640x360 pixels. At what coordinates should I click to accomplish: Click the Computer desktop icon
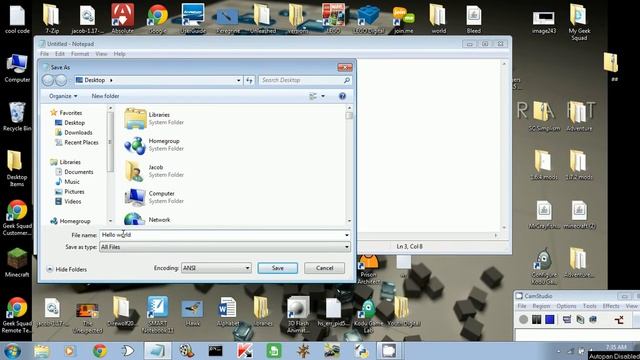pyautogui.click(x=17, y=69)
